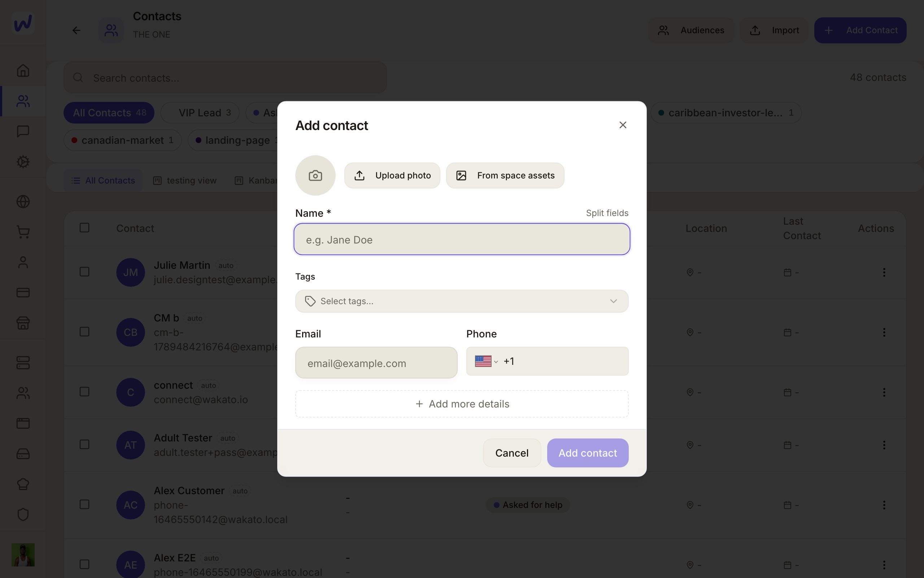Open the storefront sidebar icon
Screen dimensions: 924x578
tap(23, 323)
